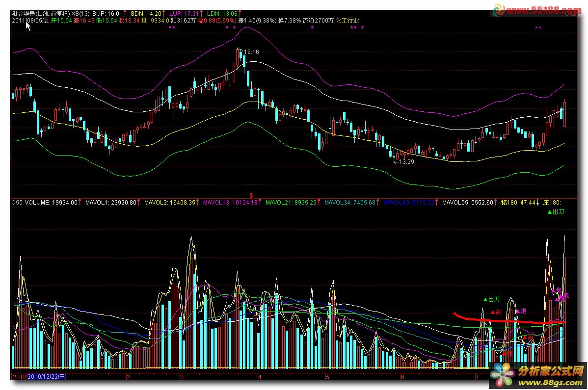Click the LUP: 17.31 value
Viewport: 588px width, 390px height.
[184, 13]
